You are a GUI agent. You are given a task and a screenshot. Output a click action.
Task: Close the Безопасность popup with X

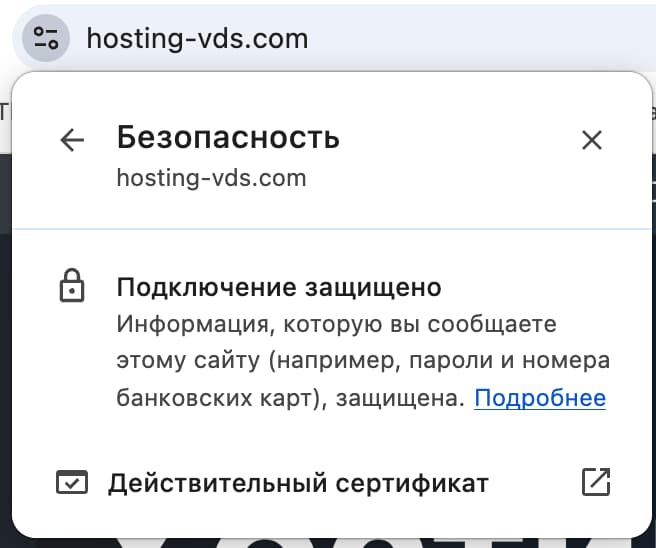point(592,141)
